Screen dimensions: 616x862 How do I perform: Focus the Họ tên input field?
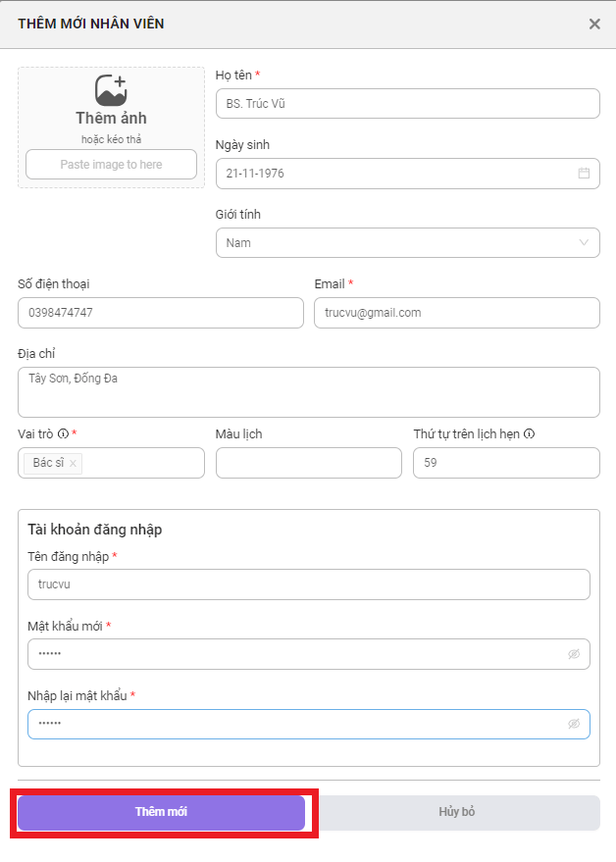point(407,104)
